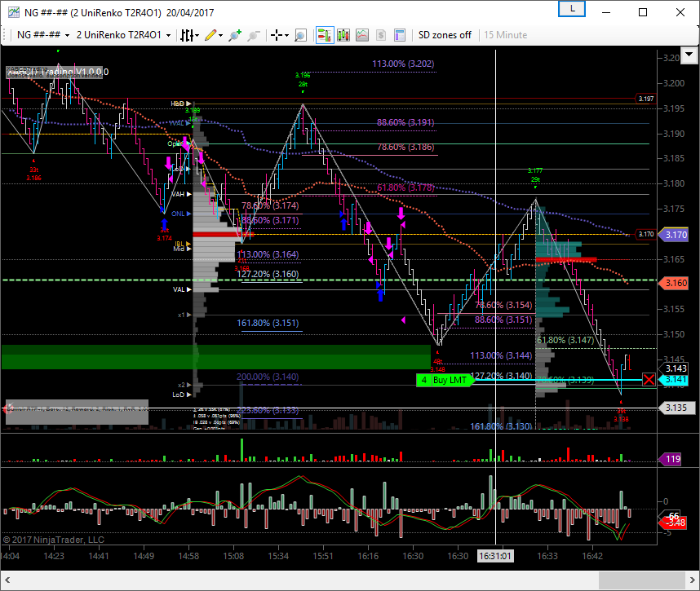Open the chart Properties icon
Image resolution: width=700 pixels, height=591 pixels.
coord(400,35)
